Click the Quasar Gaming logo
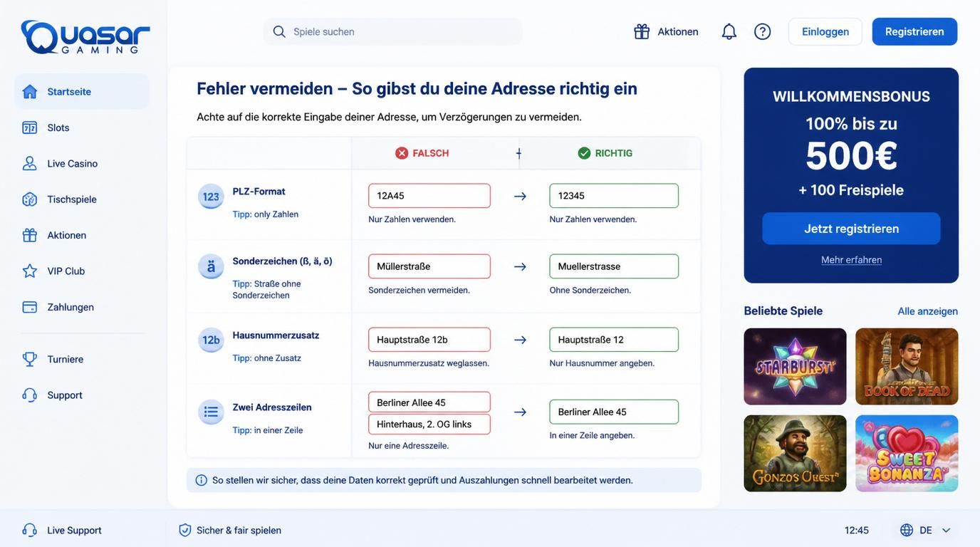The height and width of the screenshot is (547, 980). tap(85, 37)
